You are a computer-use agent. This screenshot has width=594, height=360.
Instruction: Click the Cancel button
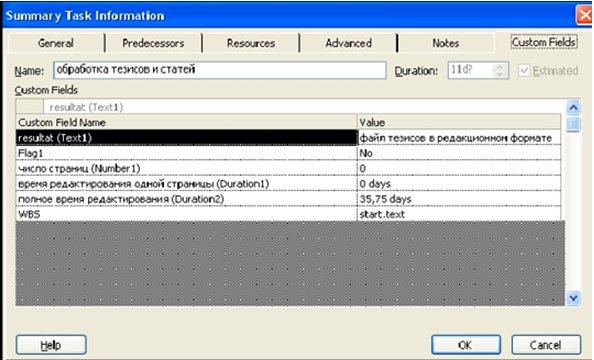(546, 345)
